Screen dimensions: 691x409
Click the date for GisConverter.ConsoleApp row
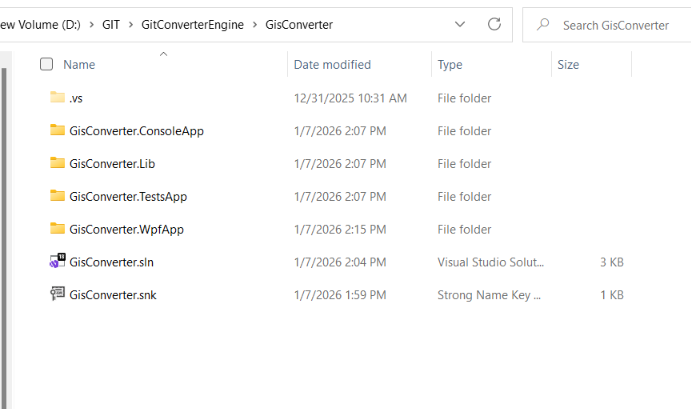tap(340, 131)
